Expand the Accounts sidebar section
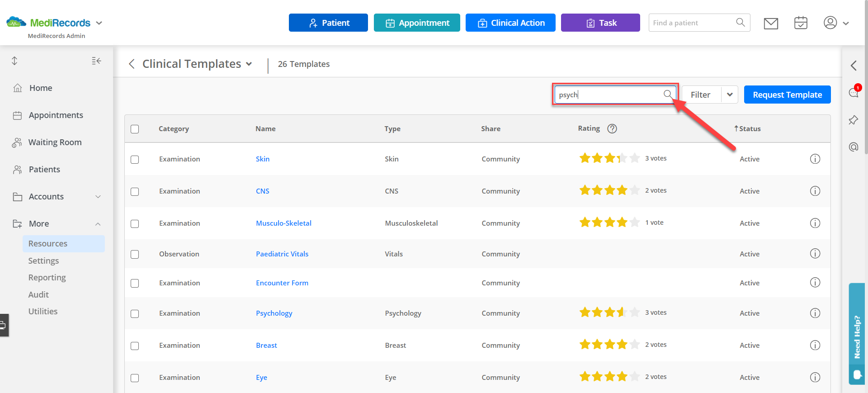 coord(98,197)
